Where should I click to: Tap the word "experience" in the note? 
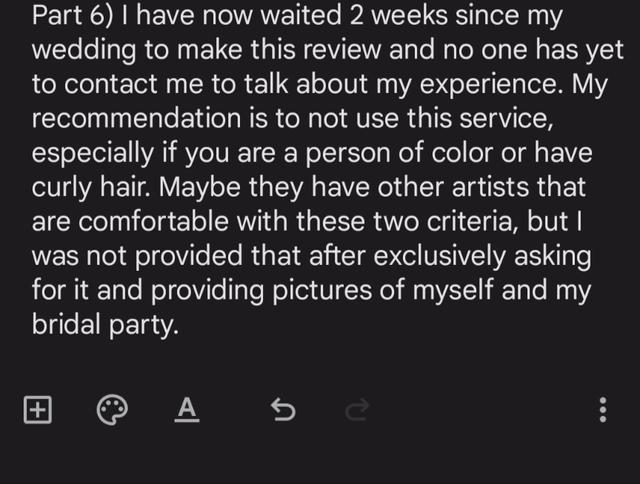click(488, 85)
